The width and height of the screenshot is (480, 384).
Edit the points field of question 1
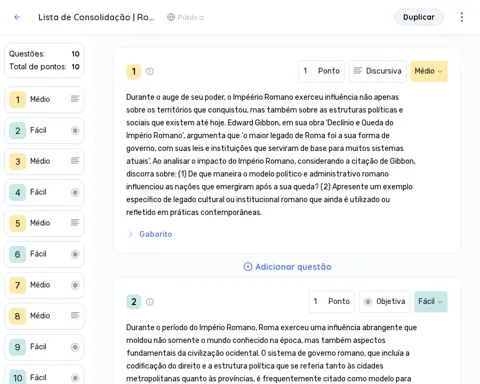(321, 71)
